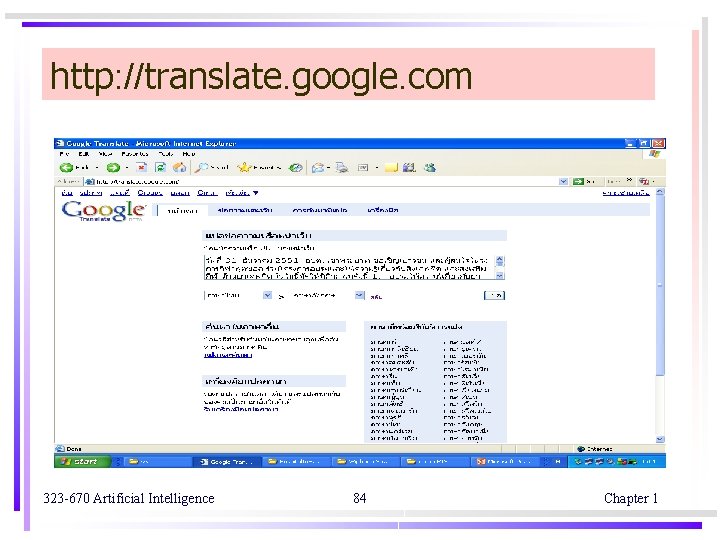
Task: Click the text box scroll-up arrow
Action: pos(500,260)
